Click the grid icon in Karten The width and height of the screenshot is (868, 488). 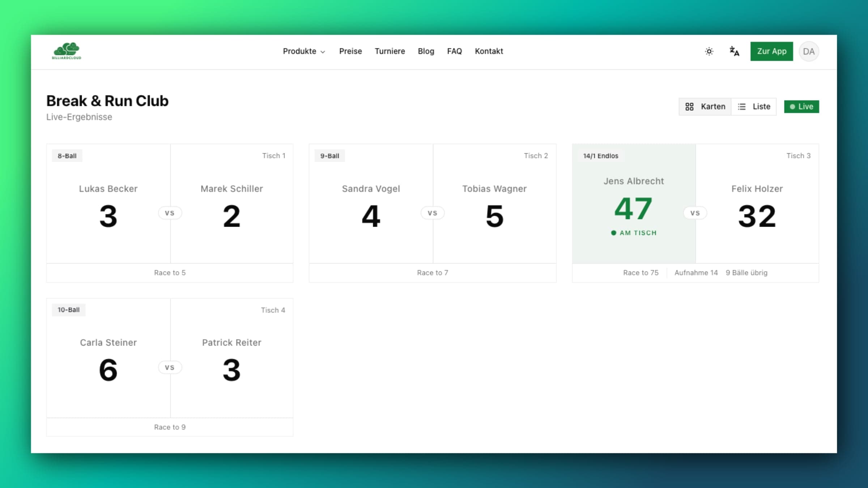click(x=689, y=107)
